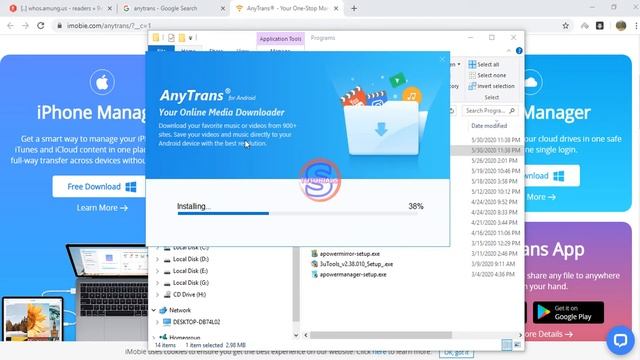The width and height of the screenshot is (640, 360).
Task: Reload the imobie page
Action: pos(41,25)
